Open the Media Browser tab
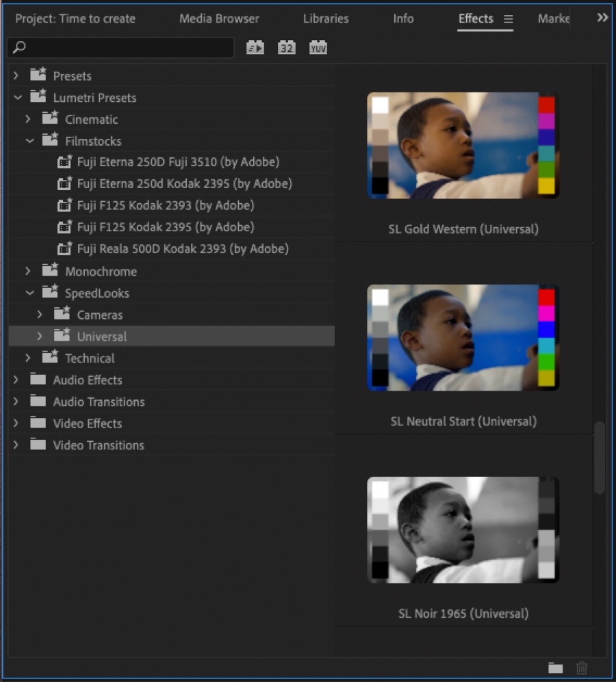This screenshot has width=616, height=682. pos(219,18)
